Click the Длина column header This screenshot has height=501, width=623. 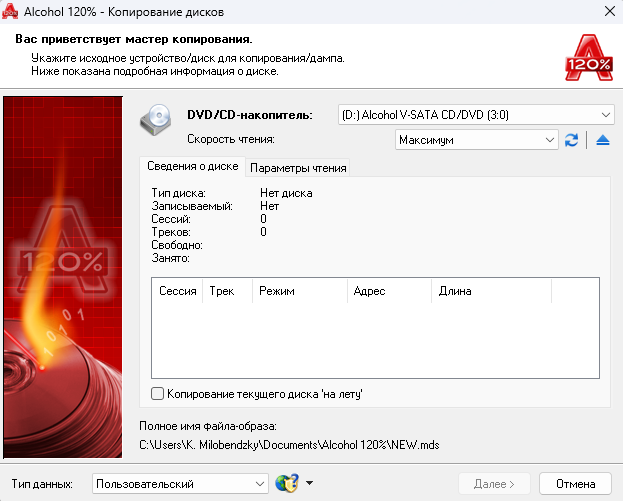click(x=491, y=291)
